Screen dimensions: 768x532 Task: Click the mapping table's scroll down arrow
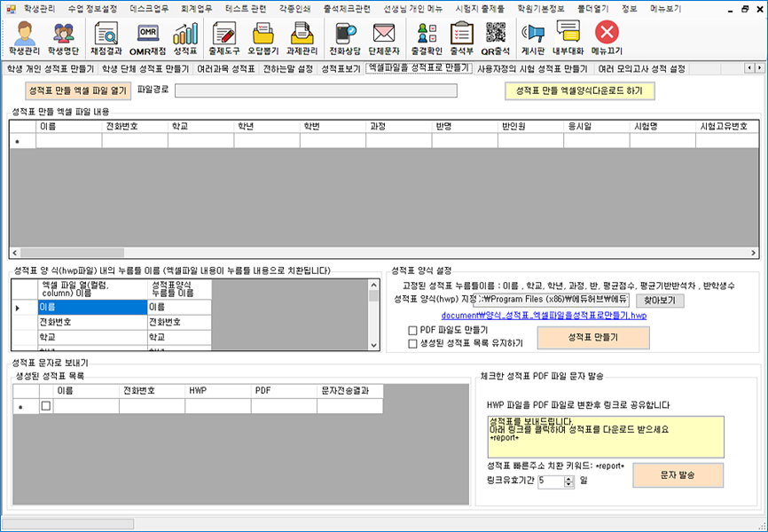coord(373,345)
